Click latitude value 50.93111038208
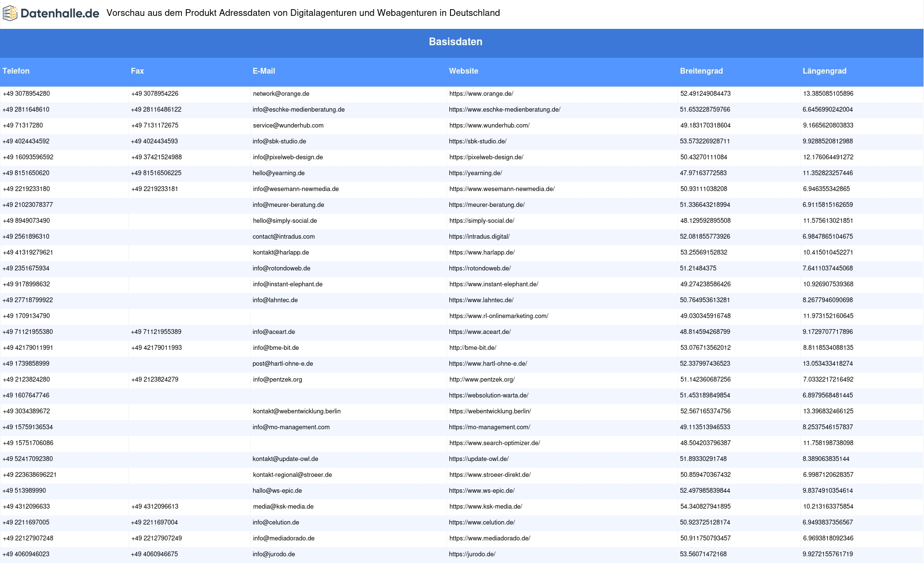This screenshot has height=563, width=924. 704,189
